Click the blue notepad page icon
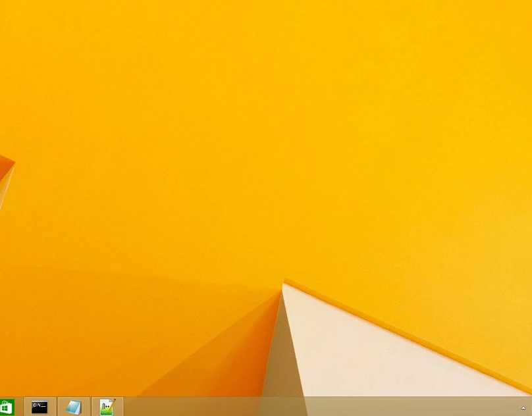Screen dimensions: 532x416 (x=73, y=407)
